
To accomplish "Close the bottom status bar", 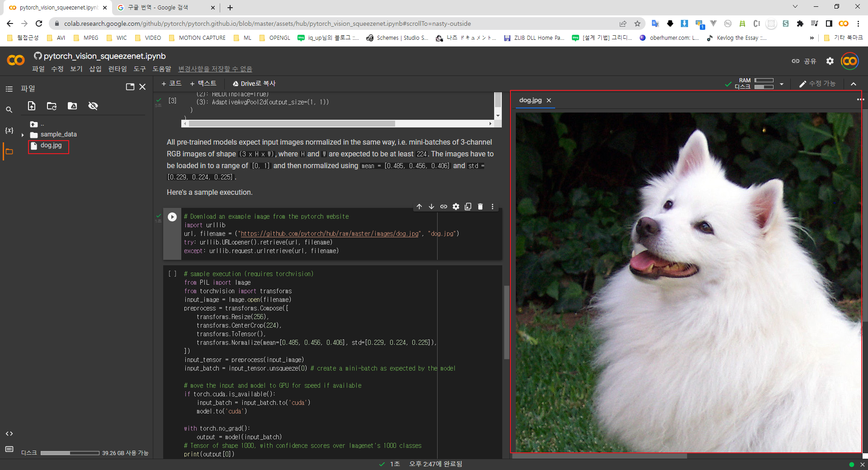I will pyautogui.click(x=863, y=465).
